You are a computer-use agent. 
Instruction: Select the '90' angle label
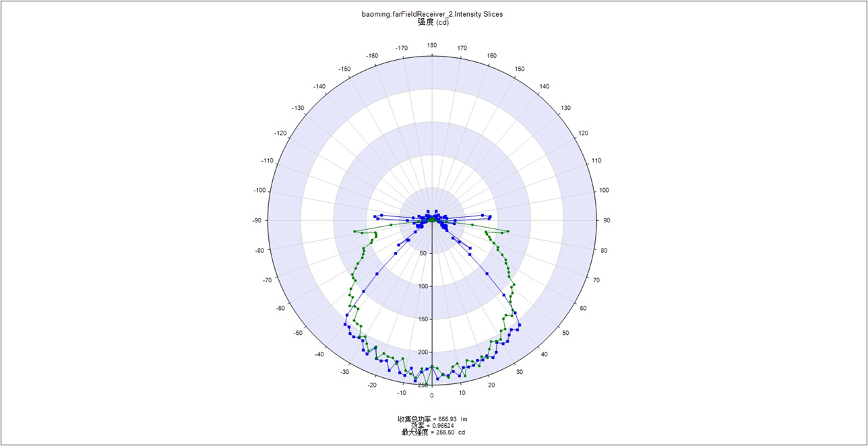click(x=607, y=220)
